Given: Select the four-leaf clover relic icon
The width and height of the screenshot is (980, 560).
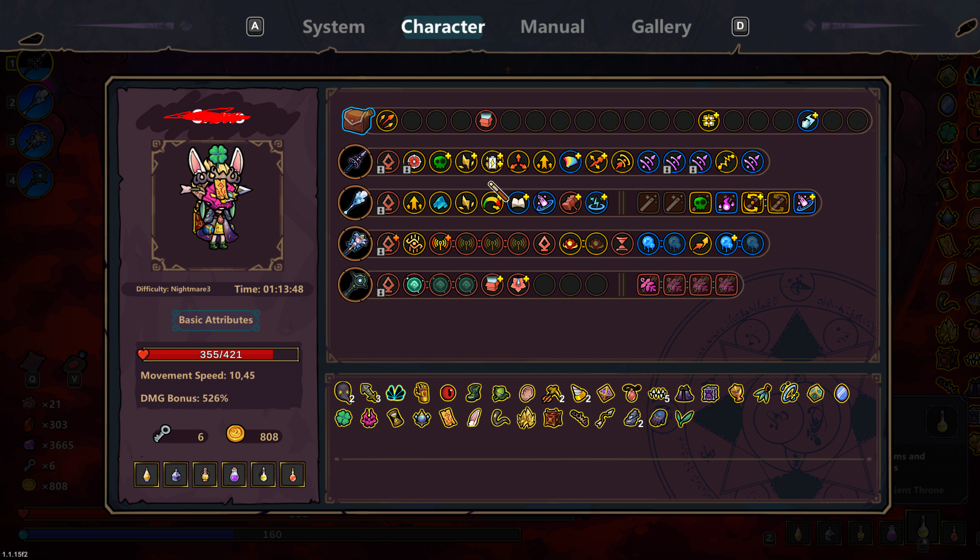Looking at the screenshot, I should tap(343, 419).
